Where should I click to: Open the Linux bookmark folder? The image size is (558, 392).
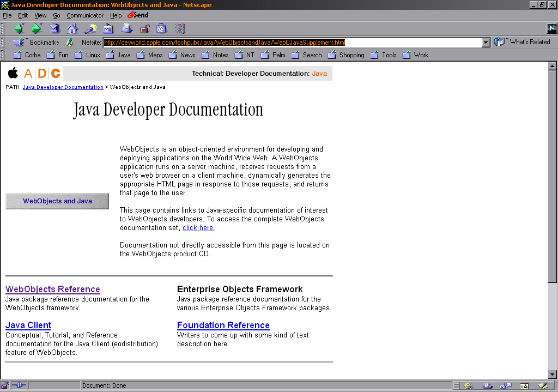pos(88,55)
